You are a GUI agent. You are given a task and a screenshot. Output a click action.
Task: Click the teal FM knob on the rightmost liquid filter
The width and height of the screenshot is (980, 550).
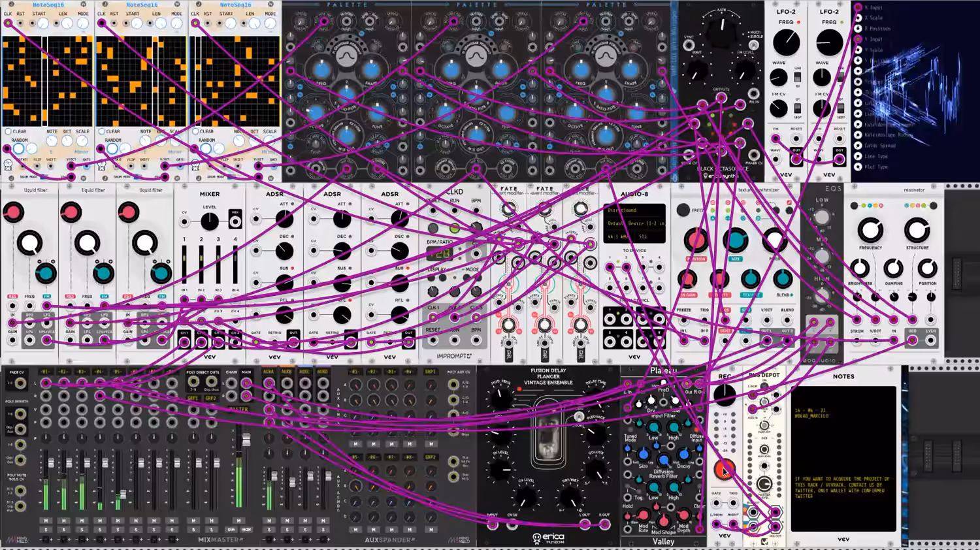pos(160,273)
